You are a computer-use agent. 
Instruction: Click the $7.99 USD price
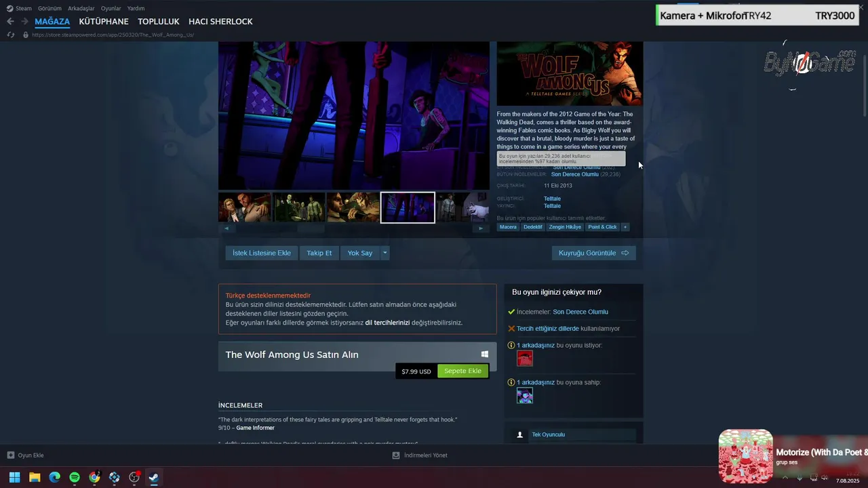pyautogui.click(x=416, y=371)
